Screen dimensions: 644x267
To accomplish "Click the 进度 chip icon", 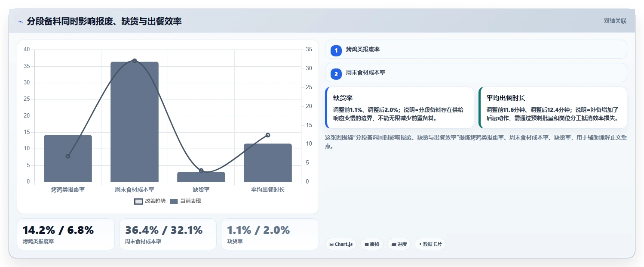I will click(x=394, y=245).
